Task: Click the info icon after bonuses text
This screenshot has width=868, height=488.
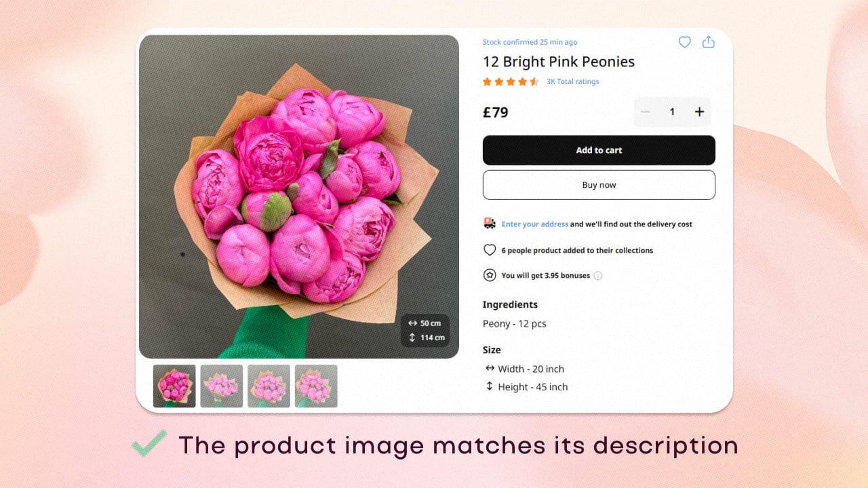Action: click(598, 276)
